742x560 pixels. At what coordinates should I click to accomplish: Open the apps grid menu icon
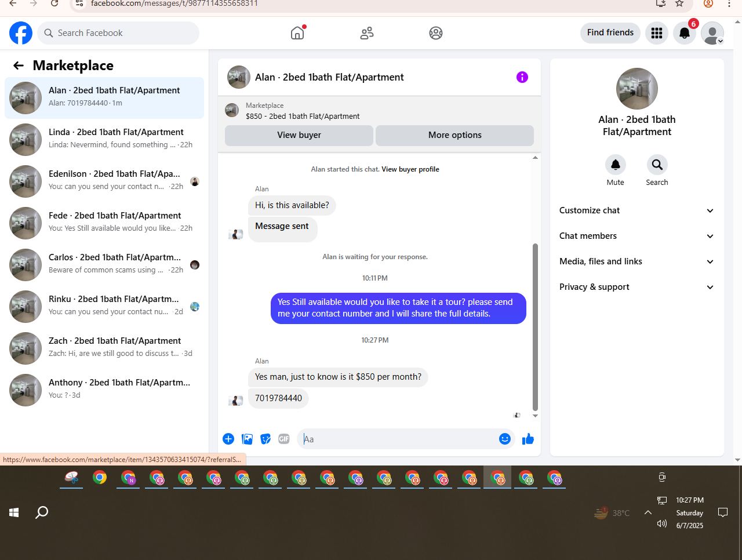pyautogui.click(x=657, y=33)
